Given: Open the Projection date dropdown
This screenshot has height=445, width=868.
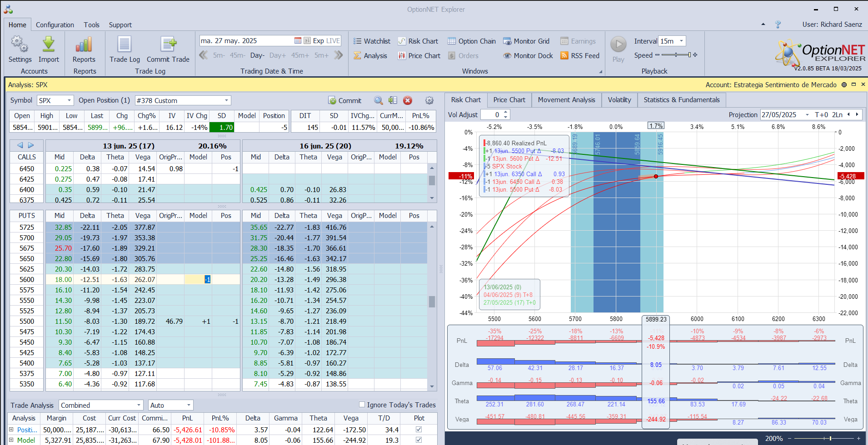Looking at the screenshot, I should point(807,115).
